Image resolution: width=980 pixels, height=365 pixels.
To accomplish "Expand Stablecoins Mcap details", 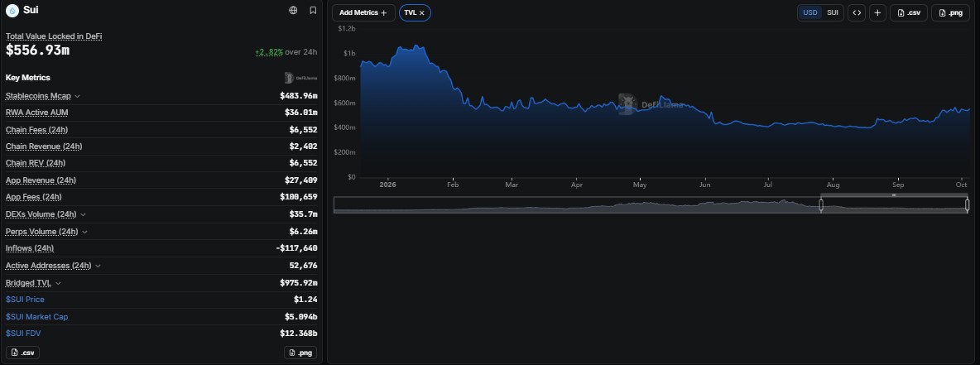I will (78, 96).
